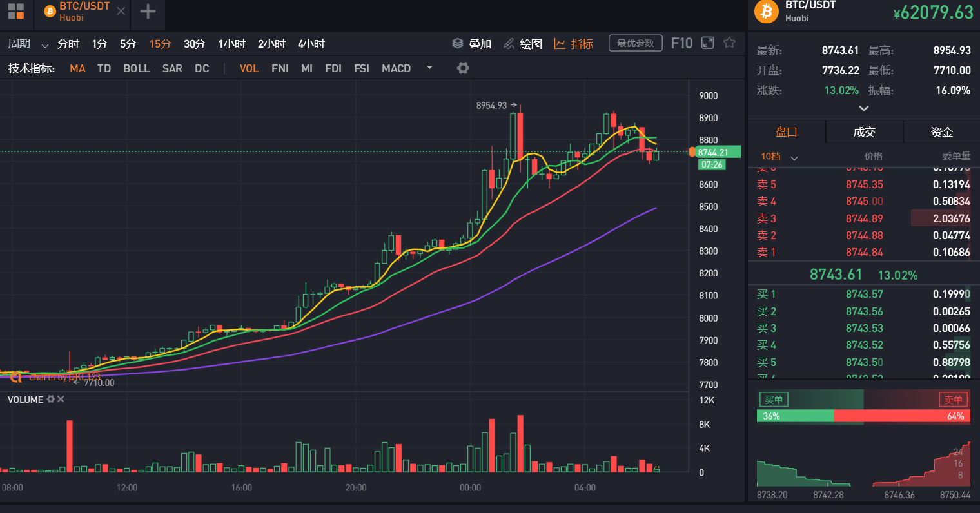This screenshot has height=513, width=980.
Task: Click the chart fullscreen icon
Action: point(707,43)
